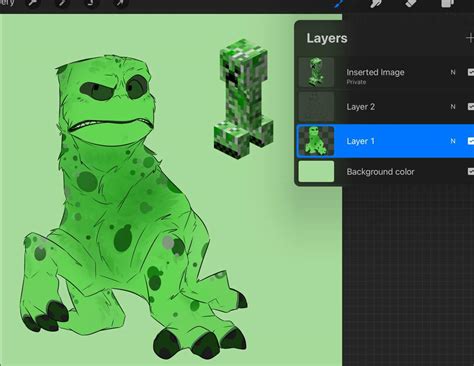Screen dimensions: 474x366
Task: Select the Eraser tool
Action: click(411, 3)
